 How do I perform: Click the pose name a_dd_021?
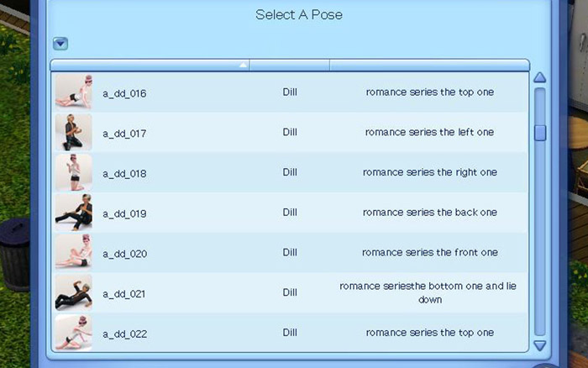(x=124, y=294)
